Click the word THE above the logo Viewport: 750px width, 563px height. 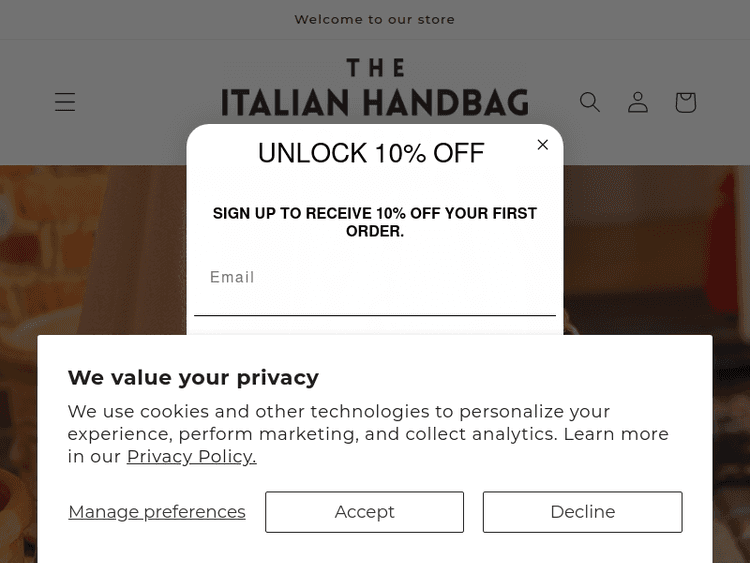pos(375,68)
